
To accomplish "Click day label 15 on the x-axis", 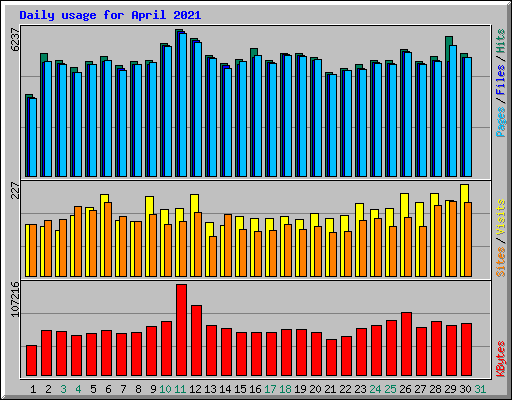I will tap(240, 389).
